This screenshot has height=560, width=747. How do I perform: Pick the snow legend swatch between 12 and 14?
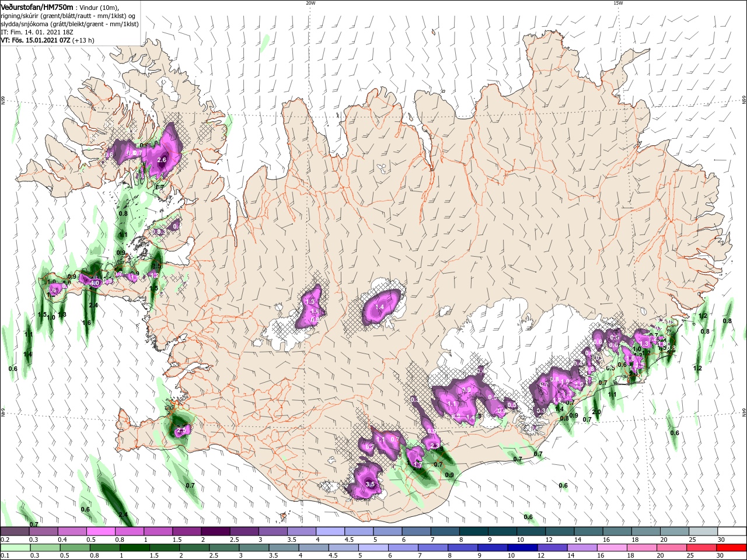coord(559,531)
